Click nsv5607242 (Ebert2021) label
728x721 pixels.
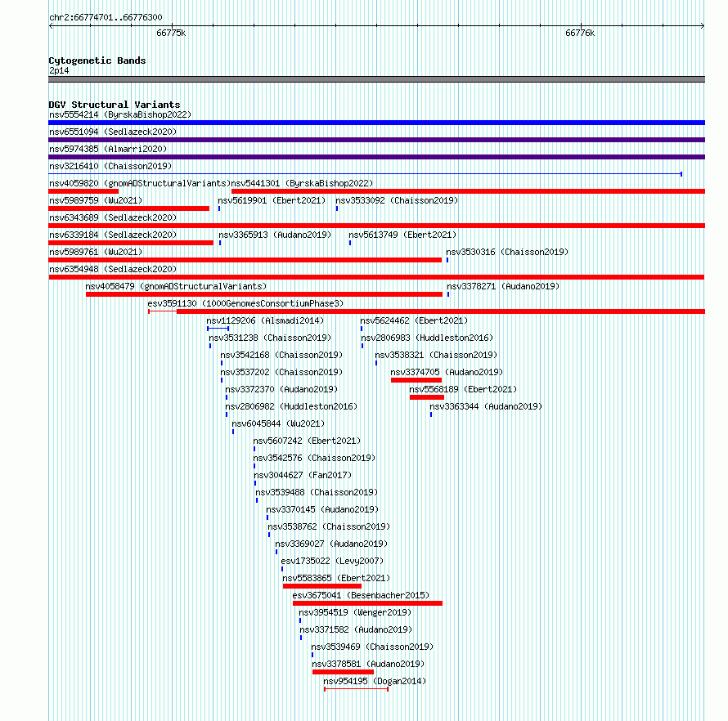[307, 441]
